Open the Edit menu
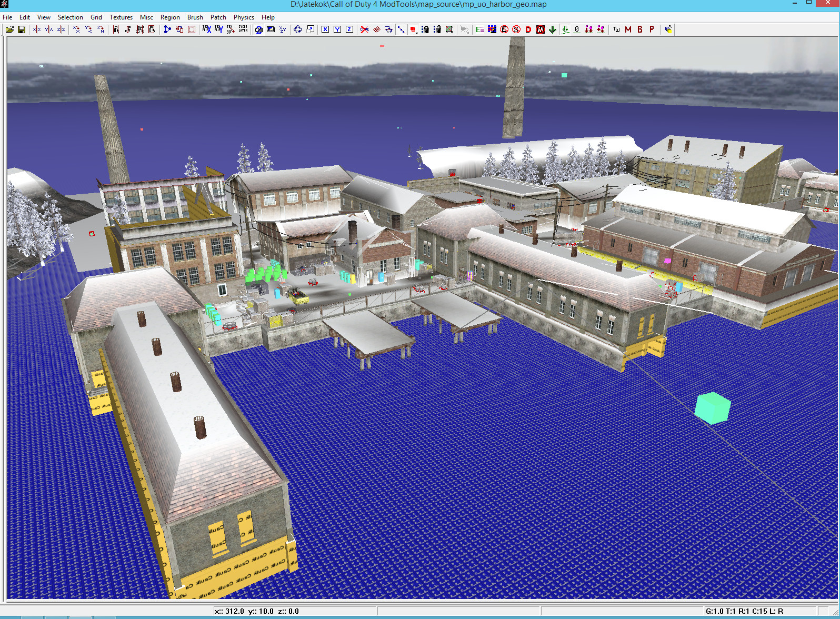The width and height of the screenshot is (840, 619). (25, 17)
